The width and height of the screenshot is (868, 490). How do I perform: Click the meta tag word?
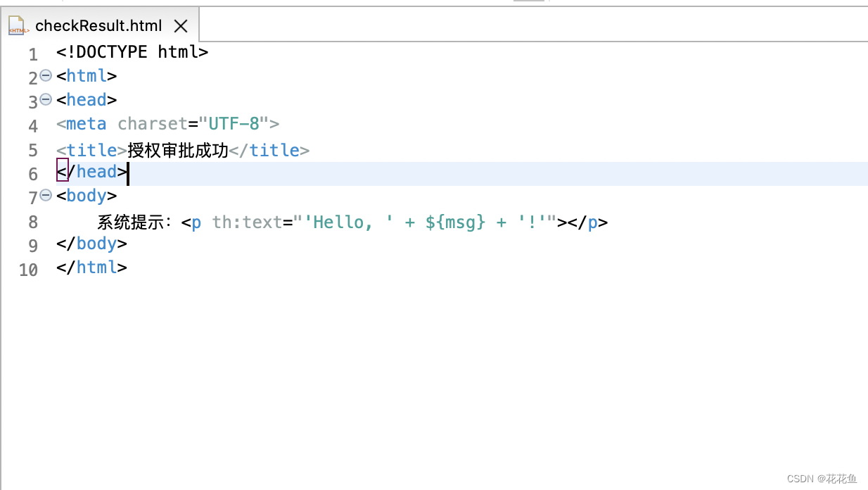point(87,124)
